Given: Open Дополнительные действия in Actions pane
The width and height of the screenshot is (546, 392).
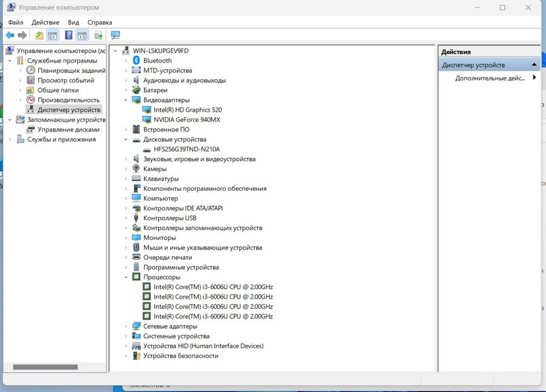Looking at the screenshot, I should pyautogui.click(x=489, y=78).
